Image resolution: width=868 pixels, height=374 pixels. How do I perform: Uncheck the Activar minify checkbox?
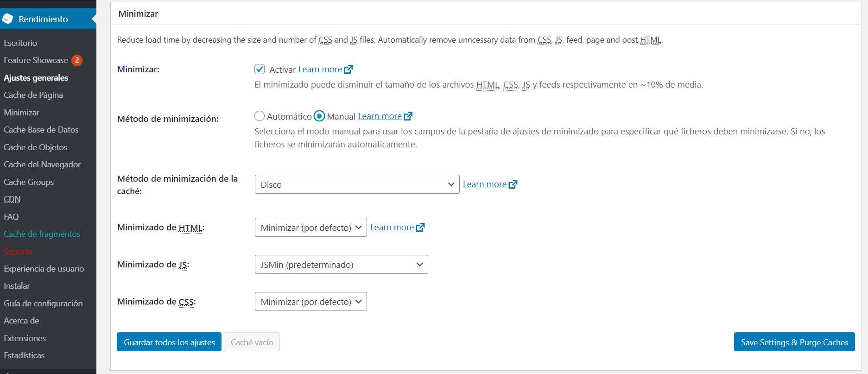[x=260, y=69]
